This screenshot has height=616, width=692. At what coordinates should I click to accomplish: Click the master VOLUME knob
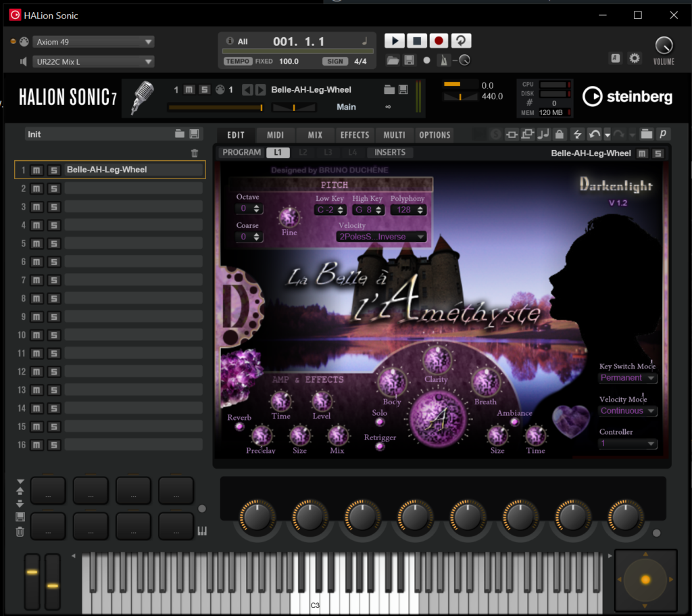point(664,45)
